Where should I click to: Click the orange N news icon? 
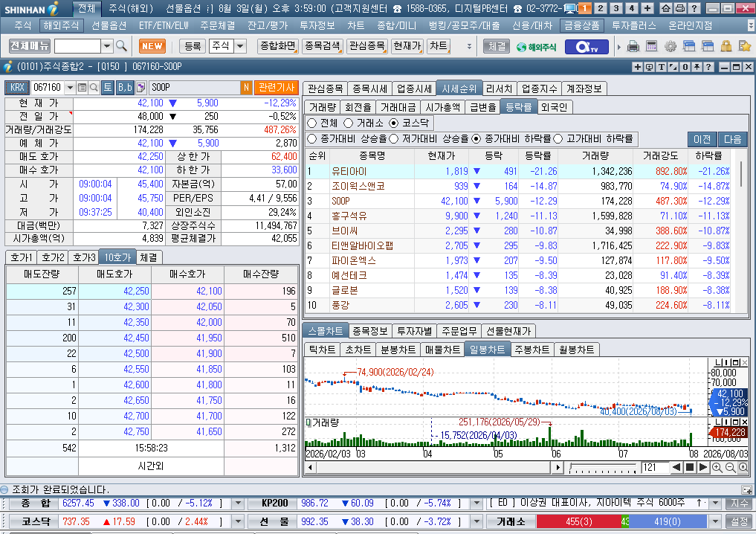click(246, 87)
